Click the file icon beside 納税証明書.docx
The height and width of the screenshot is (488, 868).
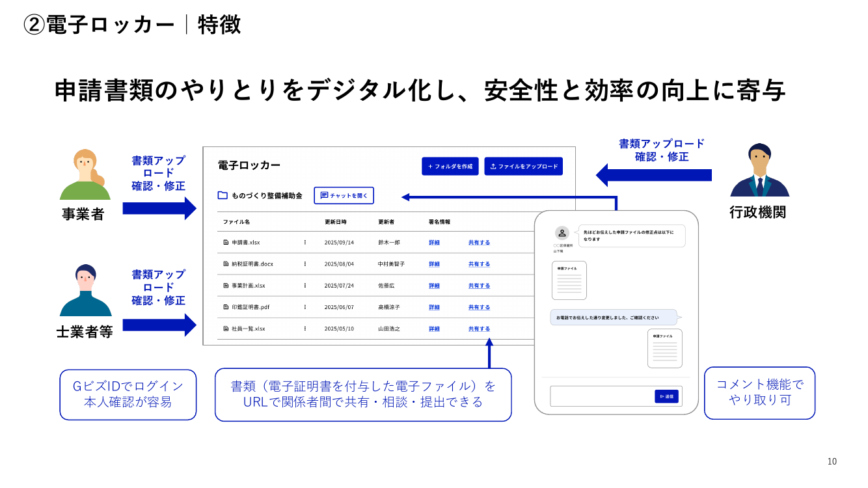point(226,264)
